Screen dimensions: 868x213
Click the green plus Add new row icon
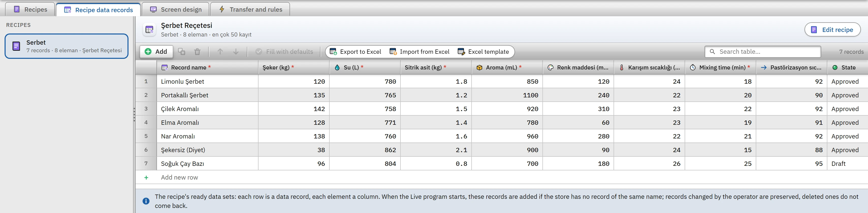tap(146, 177)
